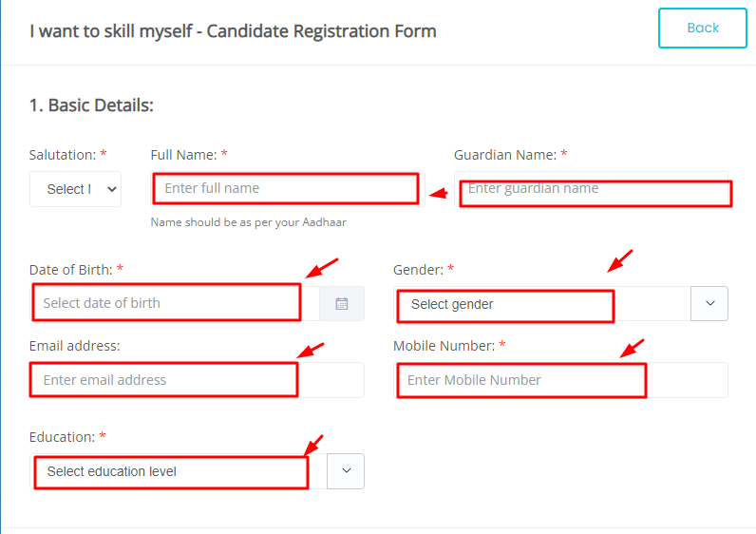Click the Select education level text
Image resolution: width=756 pixels, height=534 pixels.
click(111, 471)
